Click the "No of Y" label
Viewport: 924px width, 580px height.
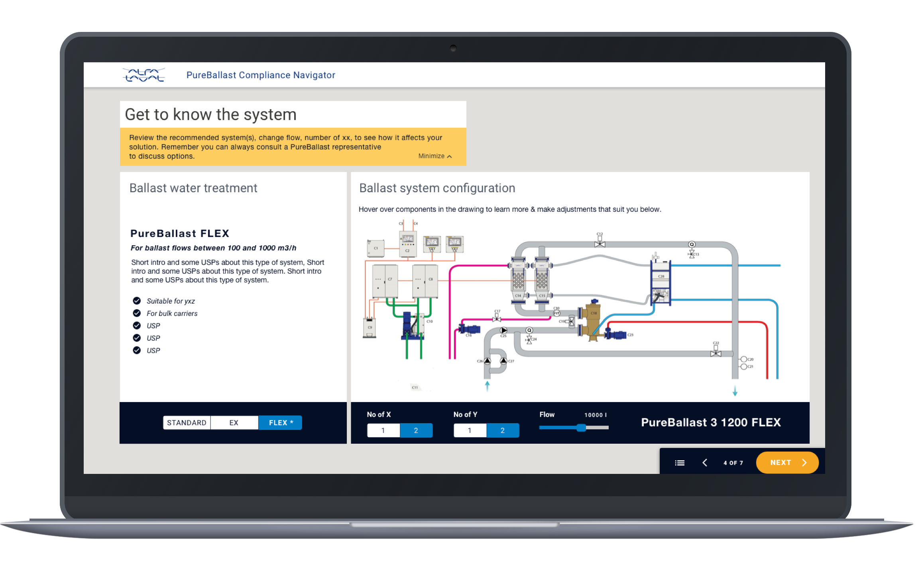465,415
